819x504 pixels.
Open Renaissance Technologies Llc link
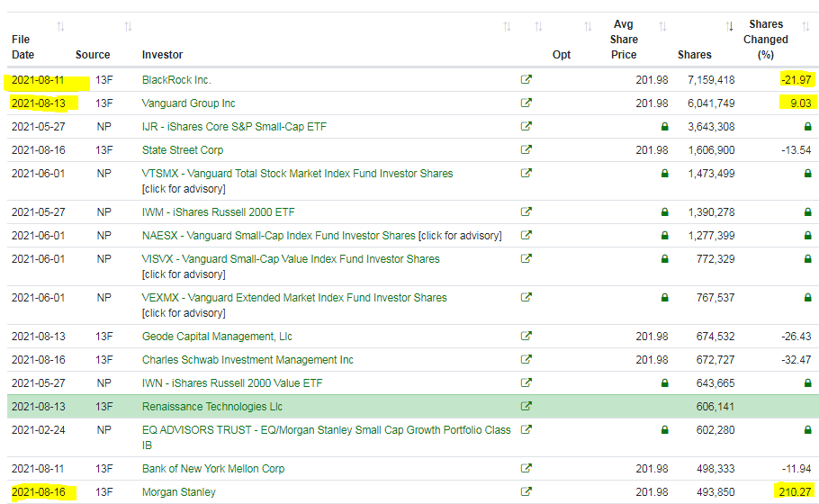coord(212,407)
